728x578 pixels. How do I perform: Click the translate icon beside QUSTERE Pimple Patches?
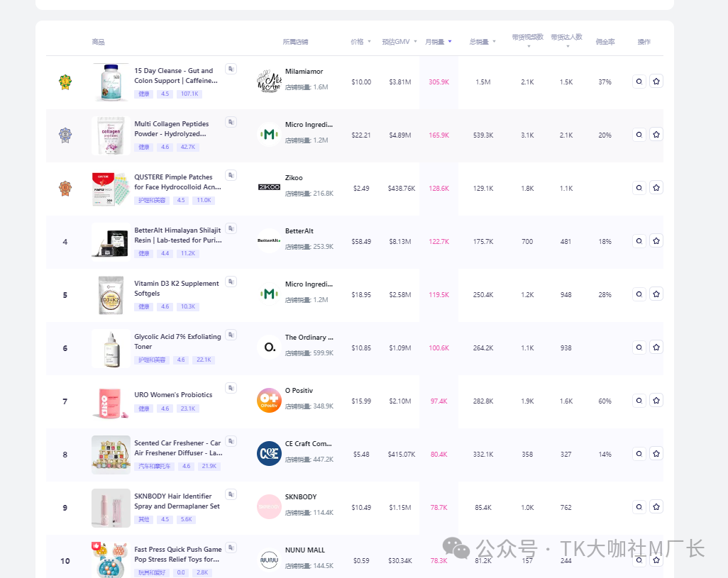pos(231,175)
